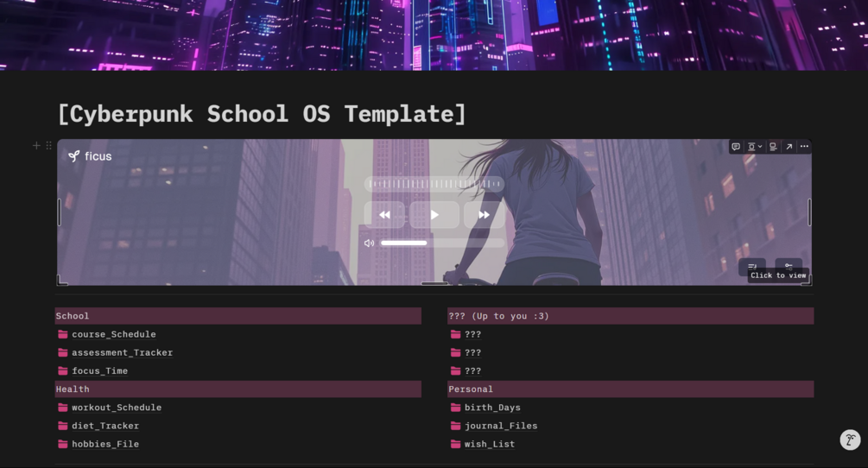The width and height of the screenshot is (868, 468).
Task: Click the embed left resize handle
Action: tap(60, 212)
